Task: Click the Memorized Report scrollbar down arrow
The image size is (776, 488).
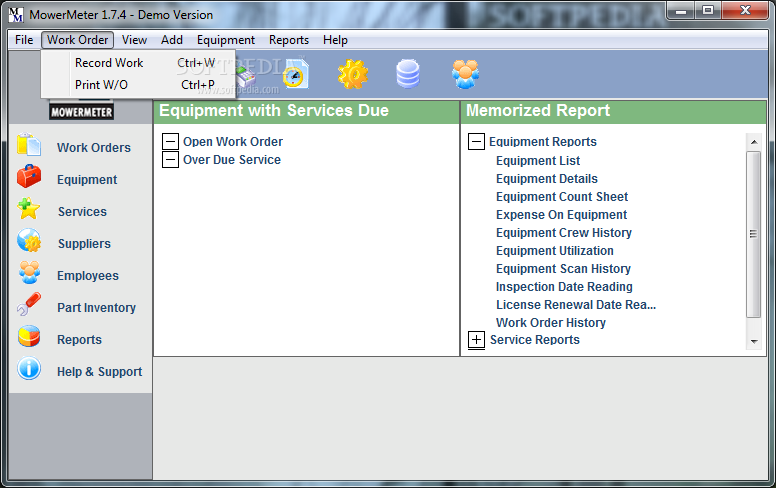Action: click(x=754, y=341)
